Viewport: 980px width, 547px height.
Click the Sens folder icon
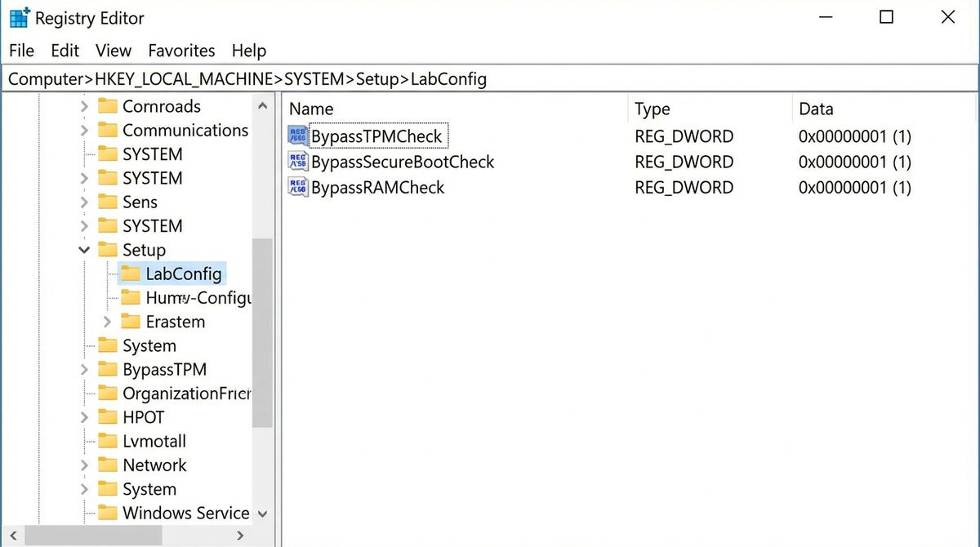tap(108, 202)
